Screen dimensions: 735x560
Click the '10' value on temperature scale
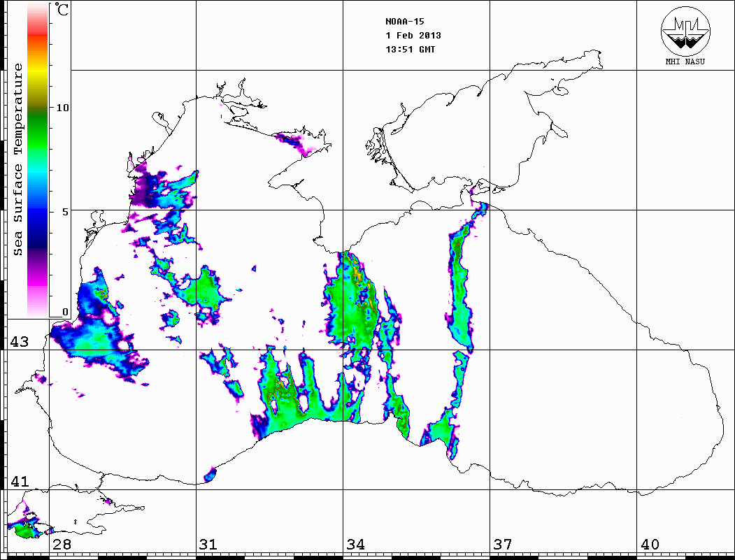62,108
